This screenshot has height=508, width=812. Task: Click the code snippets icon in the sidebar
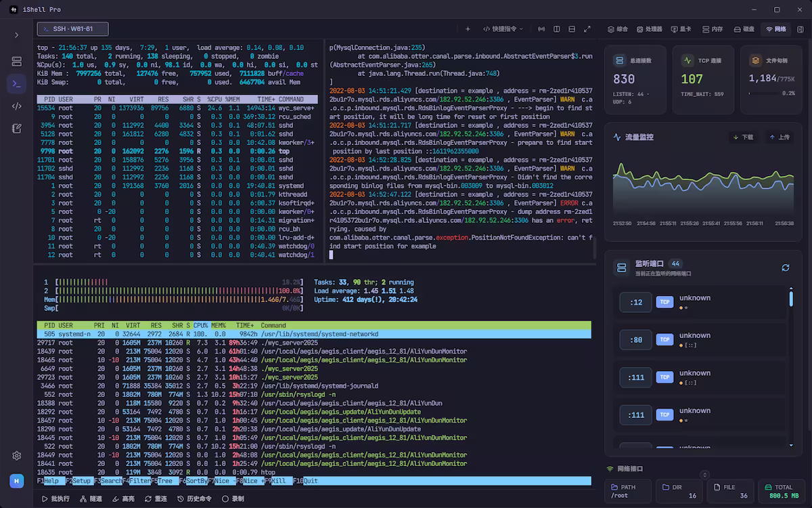[x=17, y=106]
